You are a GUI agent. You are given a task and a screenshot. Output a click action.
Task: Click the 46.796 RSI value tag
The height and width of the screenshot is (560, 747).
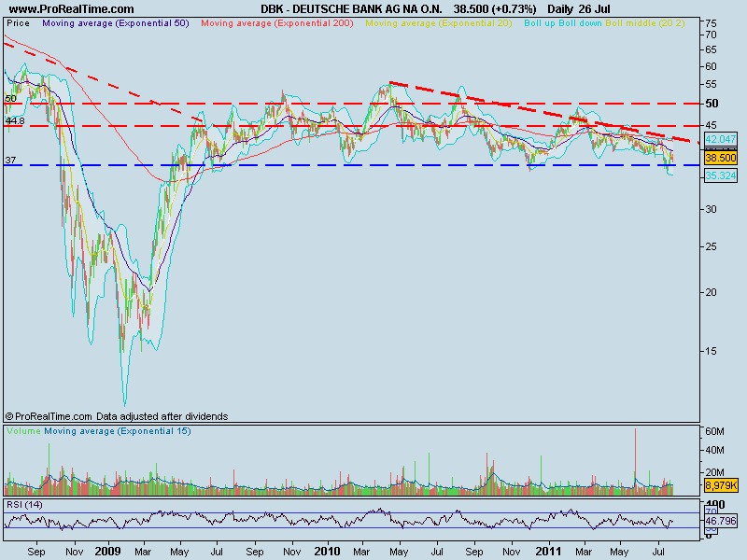720,521
